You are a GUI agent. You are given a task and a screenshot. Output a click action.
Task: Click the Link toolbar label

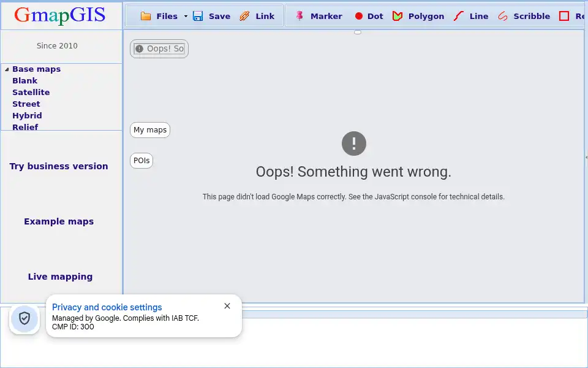pos(265,16)
